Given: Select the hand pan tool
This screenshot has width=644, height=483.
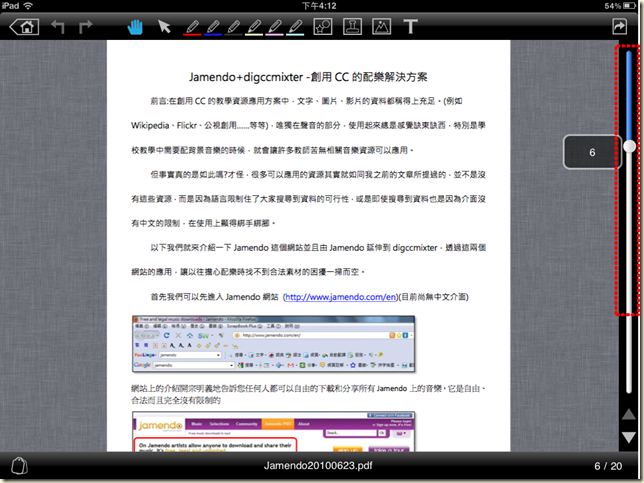Looking at the screenshot, I should [135, 27].
